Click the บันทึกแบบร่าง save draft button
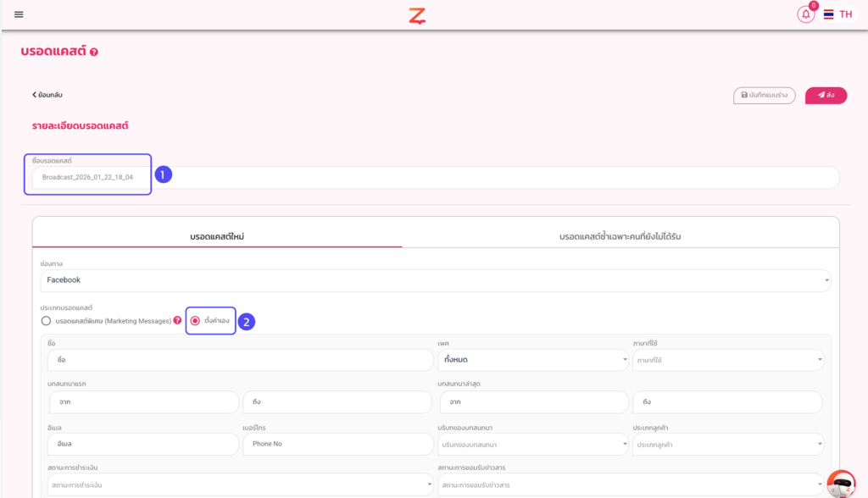The height and width of the screenshot is (498, 868). tap(764, 95)
